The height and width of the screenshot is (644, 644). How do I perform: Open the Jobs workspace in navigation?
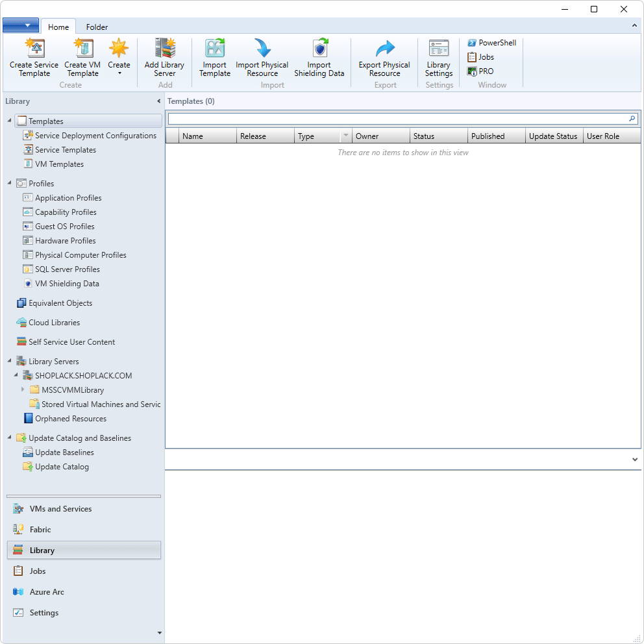click(84, 571)
